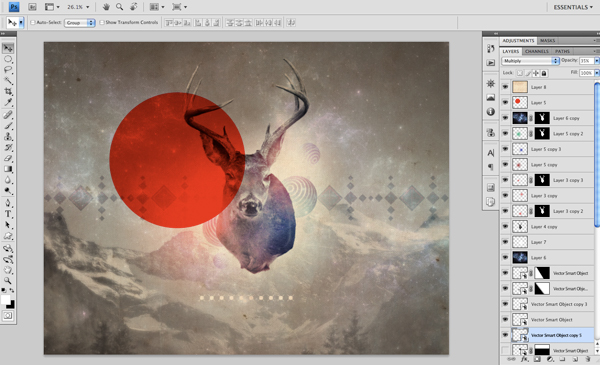
Task: Launch Bridge from application bar
Action: (x=32, y=7)
